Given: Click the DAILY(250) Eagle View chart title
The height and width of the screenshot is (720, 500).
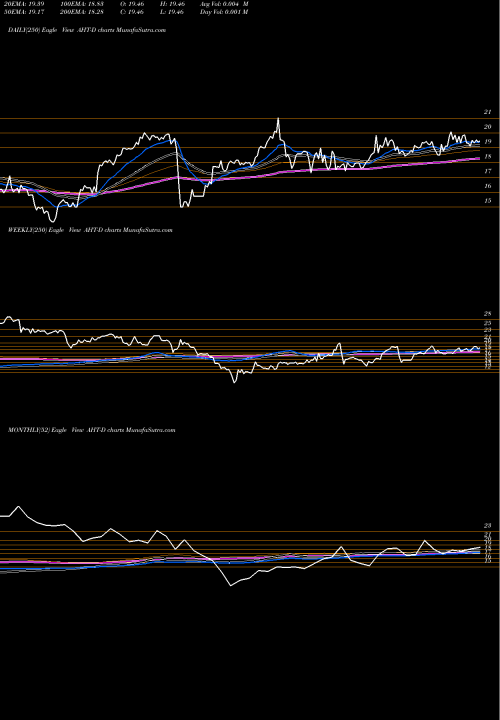Looking at the screenshot, I should (x=87, y=30).
